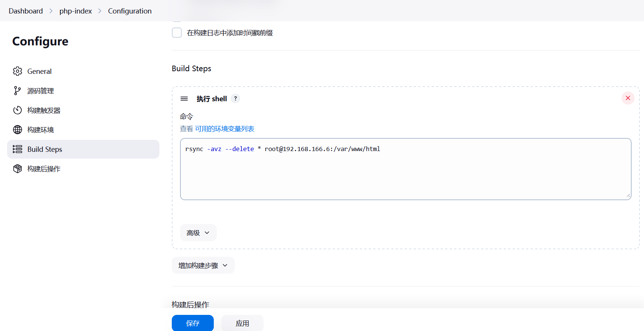
Task: Go to 构建环境 section
Action: tap(83, 130)
